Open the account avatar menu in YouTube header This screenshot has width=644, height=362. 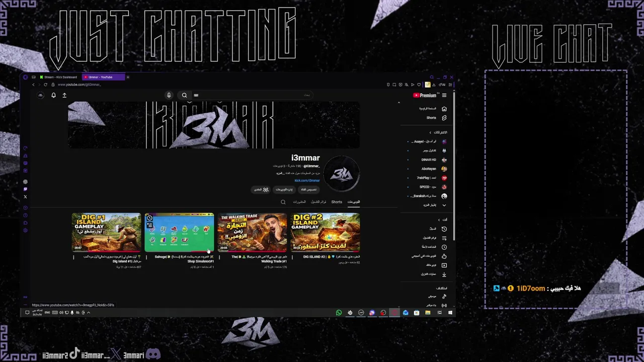coord(41,95)
